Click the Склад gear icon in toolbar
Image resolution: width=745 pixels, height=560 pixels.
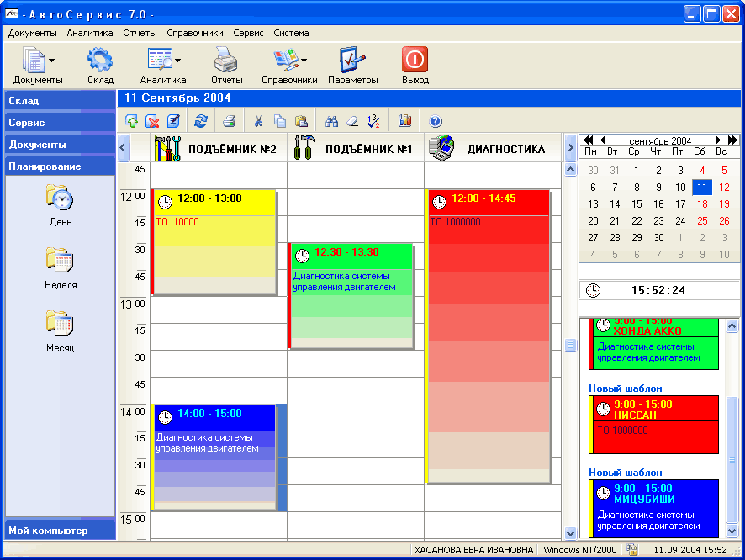coord(100,61)
